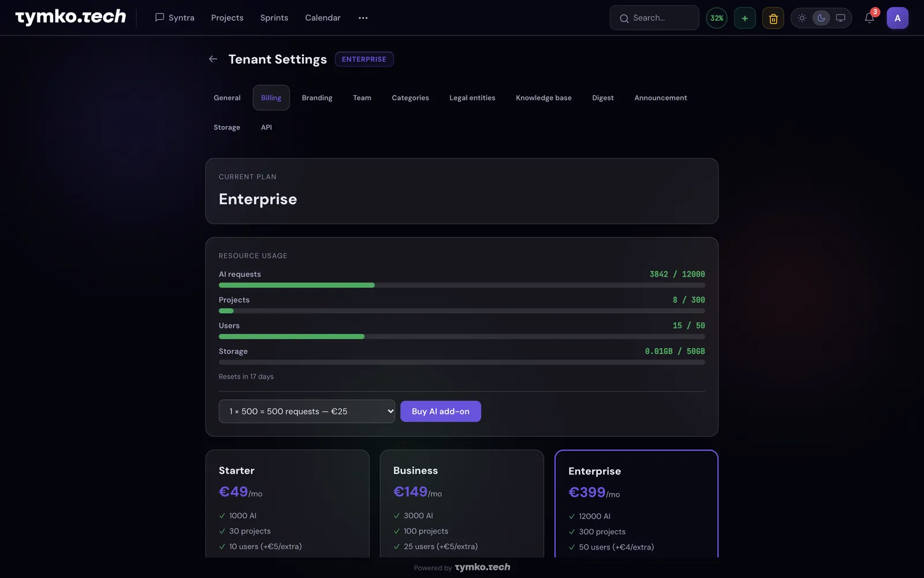Switch to the Billing tab

(271, 98)
